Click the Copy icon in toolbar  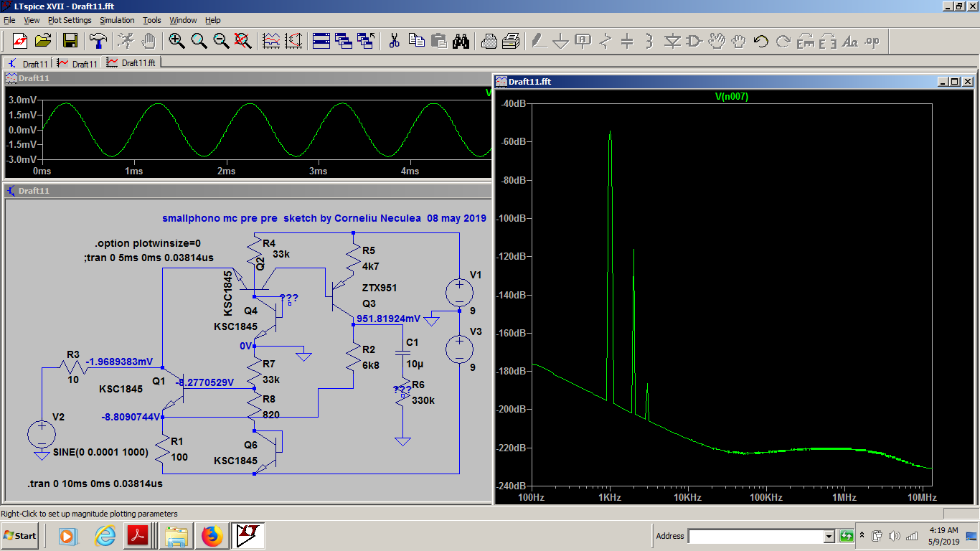(x=416, y=41)
